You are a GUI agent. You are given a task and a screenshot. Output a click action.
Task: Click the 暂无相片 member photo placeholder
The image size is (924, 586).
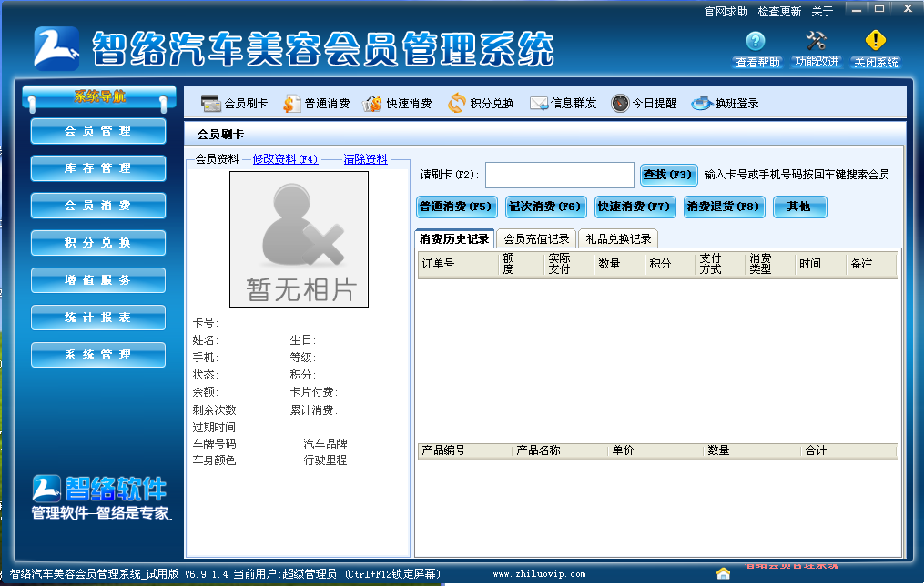(x=299, y=239)
